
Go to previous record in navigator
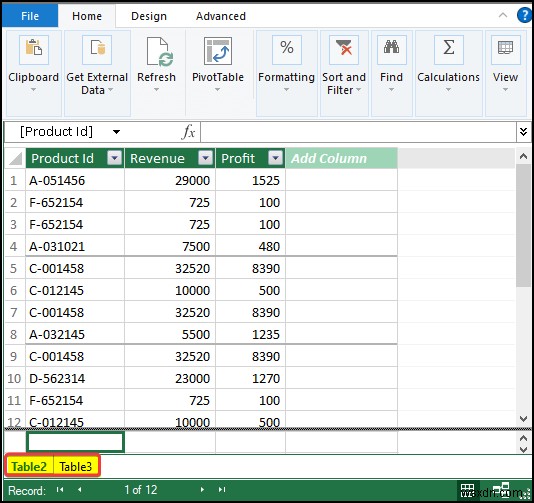pos(79,489)
